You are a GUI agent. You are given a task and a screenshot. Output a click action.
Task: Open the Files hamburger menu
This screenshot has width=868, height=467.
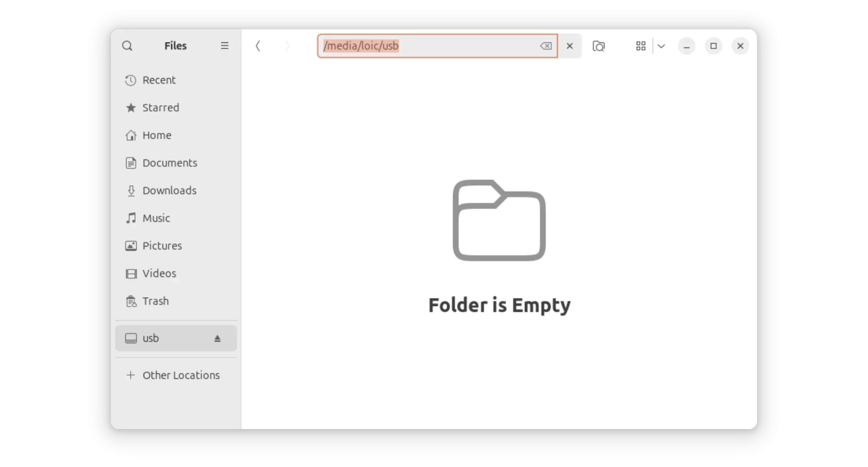(224, 46)
